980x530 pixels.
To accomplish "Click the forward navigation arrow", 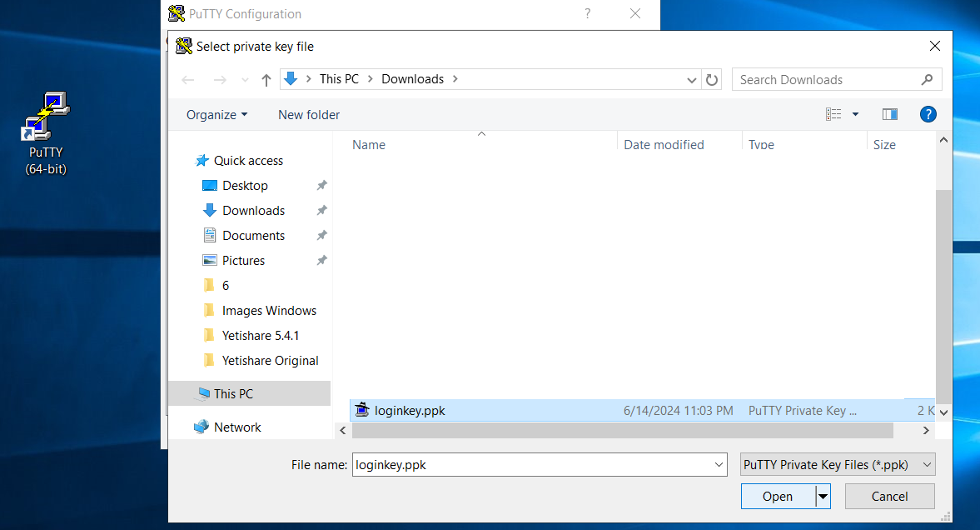I will 219,80.
